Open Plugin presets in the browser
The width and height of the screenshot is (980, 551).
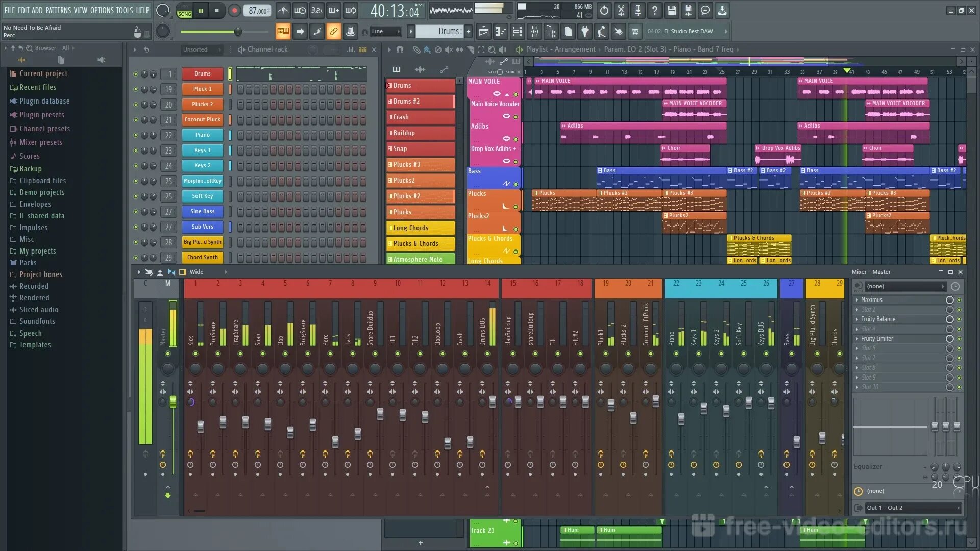coord(42,115)
